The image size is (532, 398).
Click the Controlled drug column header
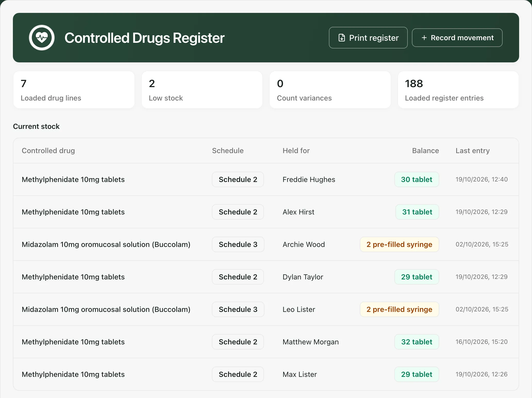pyautogui.click(x=48, y=151)
